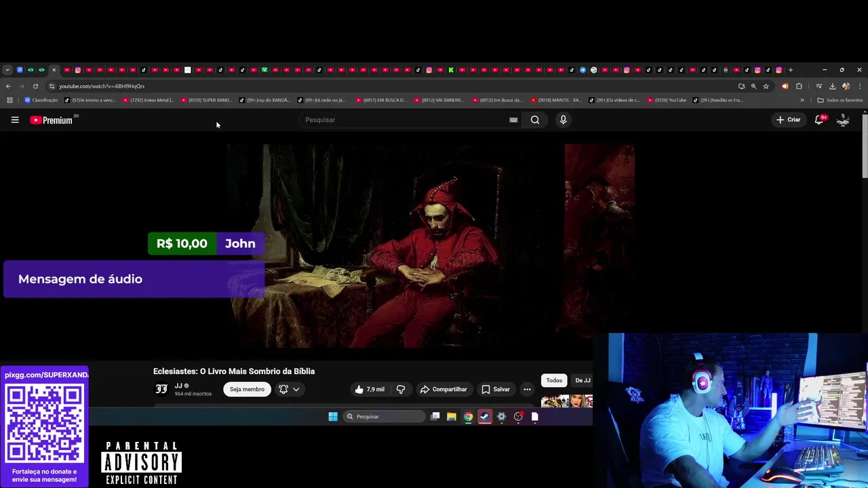Open the red speaker extension icon
This screenshot has height=488, width=868.
tap(785, 86)
